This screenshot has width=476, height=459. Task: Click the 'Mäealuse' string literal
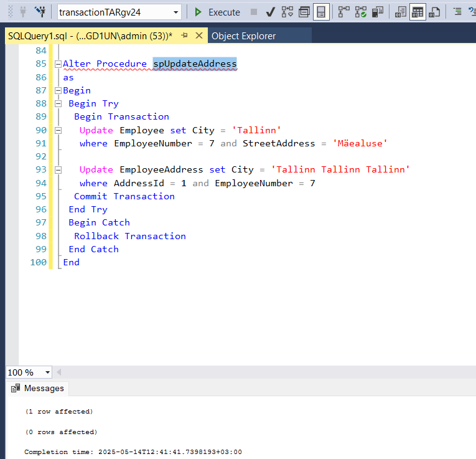[x=360, y=143]
